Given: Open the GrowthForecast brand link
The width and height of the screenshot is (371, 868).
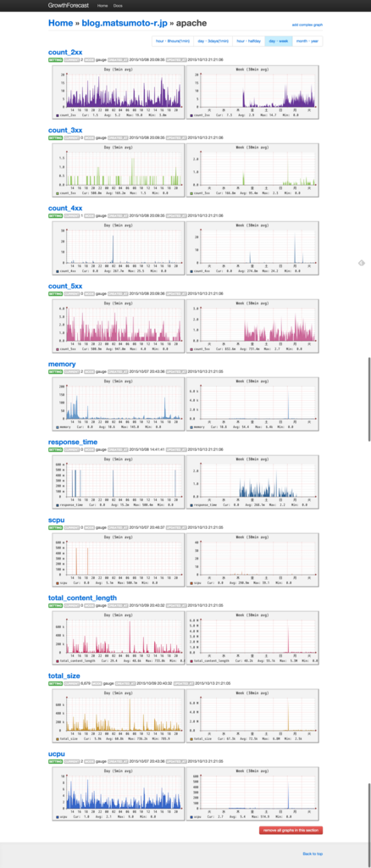Looking at the screenshot, I should coord(67,5).
